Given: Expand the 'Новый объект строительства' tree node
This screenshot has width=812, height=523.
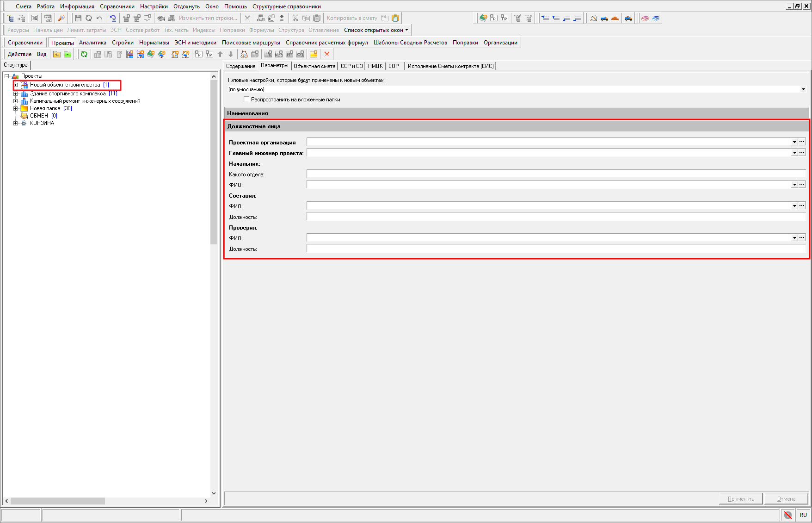Looking at the screenshot, I should 16,85.
